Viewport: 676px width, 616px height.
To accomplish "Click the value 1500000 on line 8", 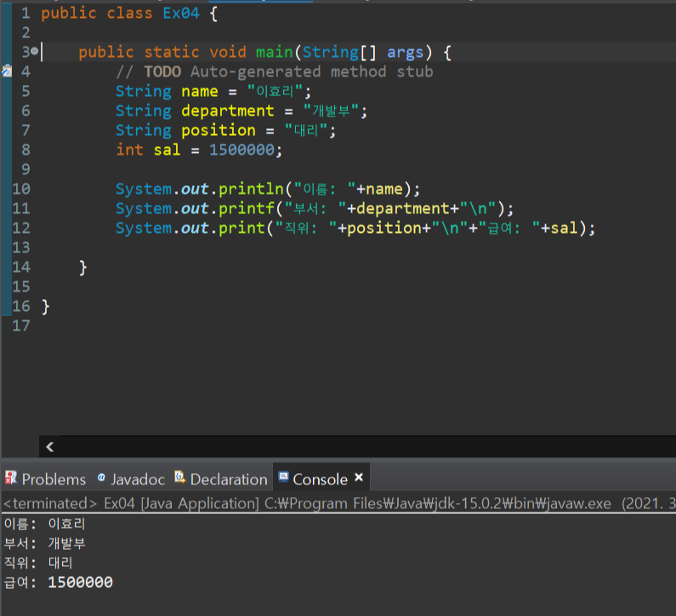I will (241, 150).
